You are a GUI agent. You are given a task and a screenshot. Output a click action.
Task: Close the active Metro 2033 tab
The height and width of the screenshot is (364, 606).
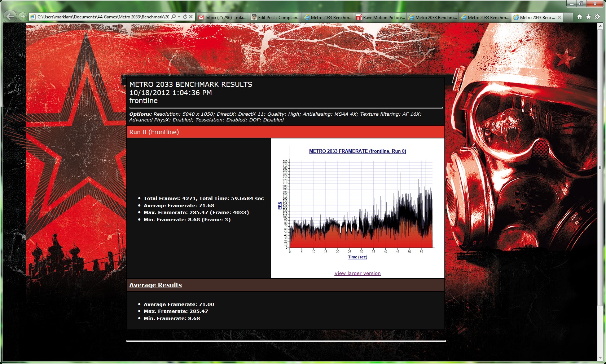click(x=559, y=17)
